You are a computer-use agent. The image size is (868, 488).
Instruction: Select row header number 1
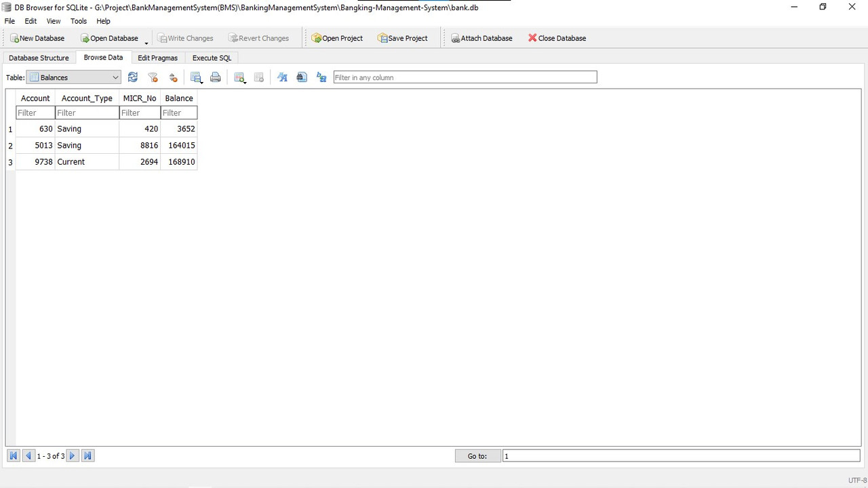pos(10,129)
